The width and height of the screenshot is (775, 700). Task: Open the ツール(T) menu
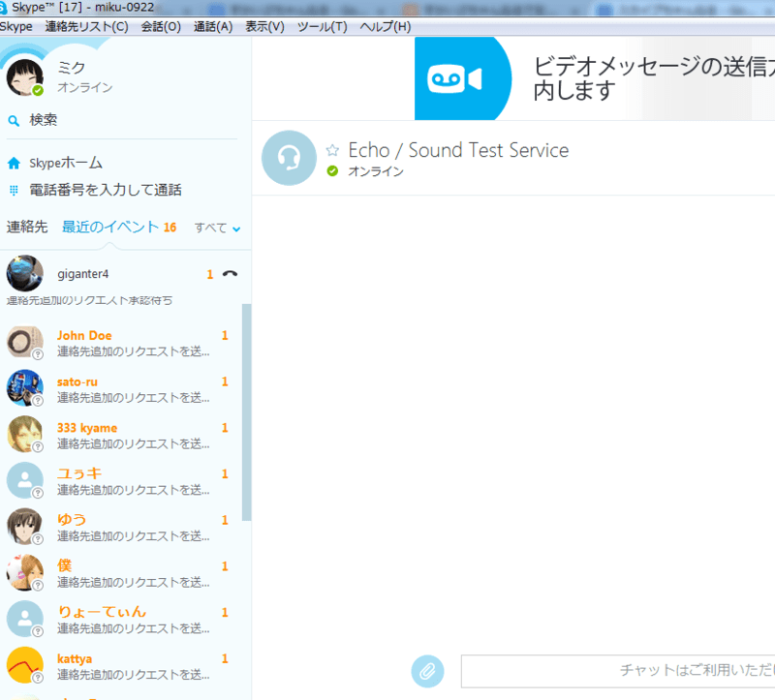click(322, 26)
